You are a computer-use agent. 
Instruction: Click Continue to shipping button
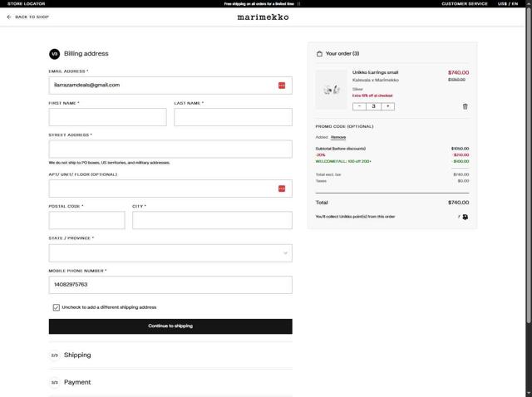170,326
